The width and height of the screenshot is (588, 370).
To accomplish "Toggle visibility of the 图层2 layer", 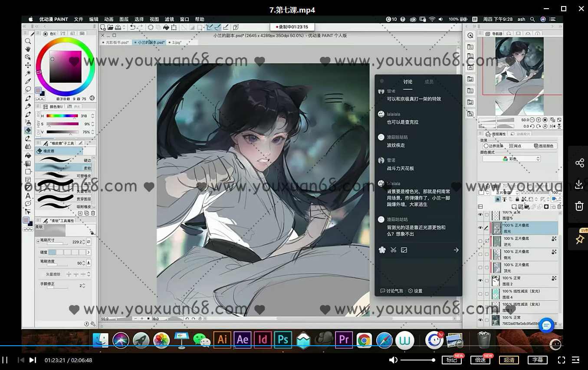I will [480, 281].
